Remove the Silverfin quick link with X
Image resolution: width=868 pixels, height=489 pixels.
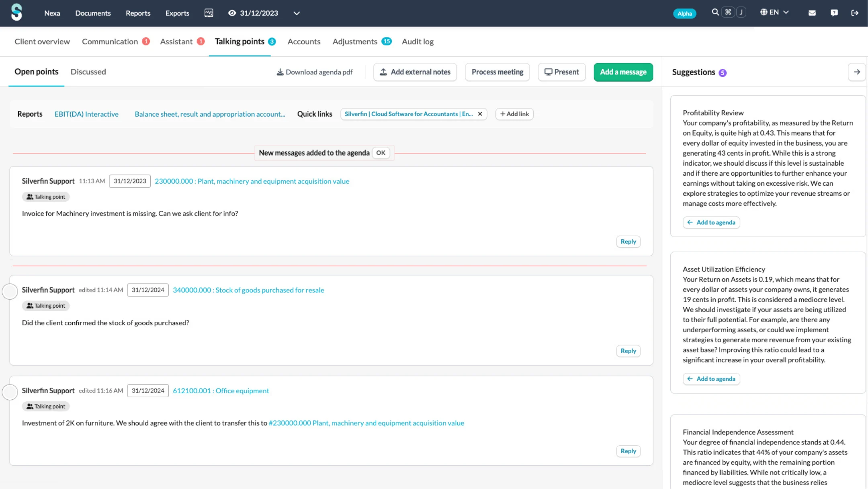(x=480, y=114)
